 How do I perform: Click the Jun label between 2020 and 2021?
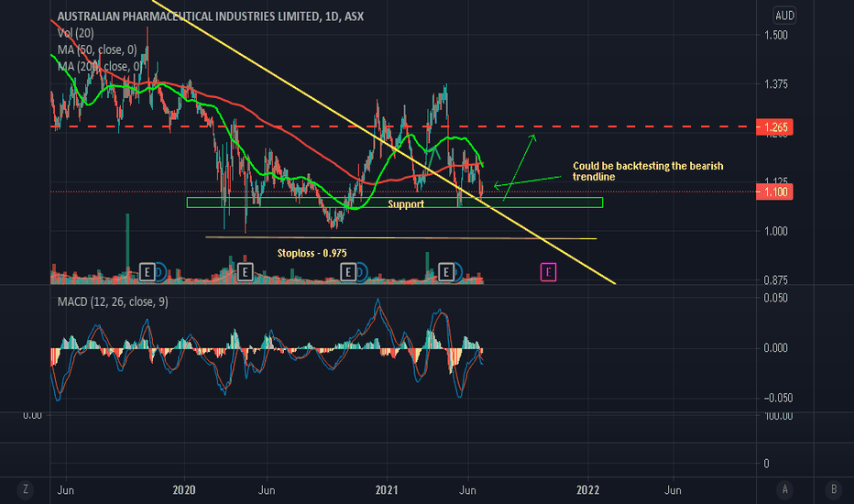pos(267,490)
